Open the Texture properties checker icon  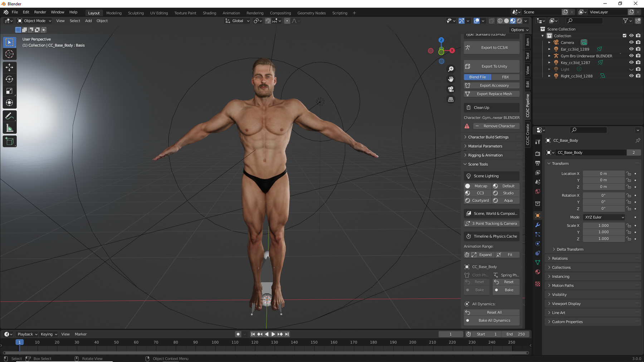coord(537,284)
